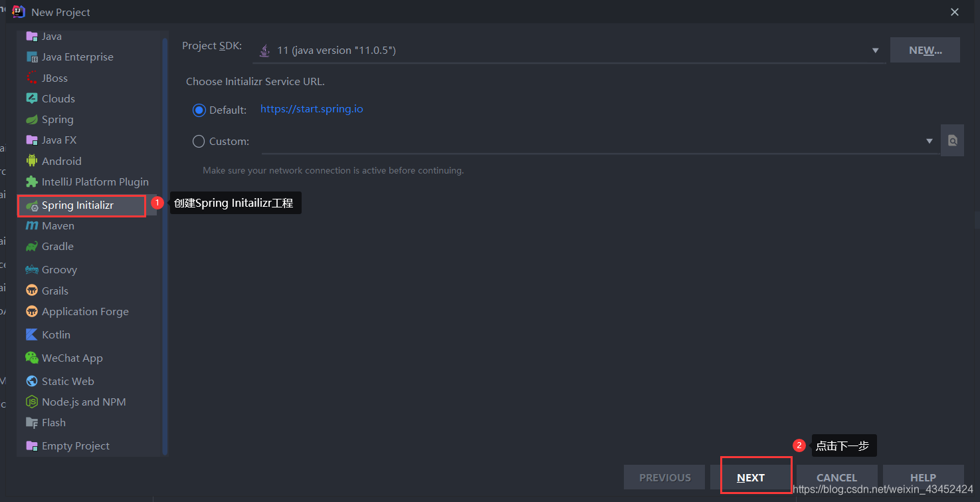Click the NEXT button
980x502 pixels.
click(751, 477)
